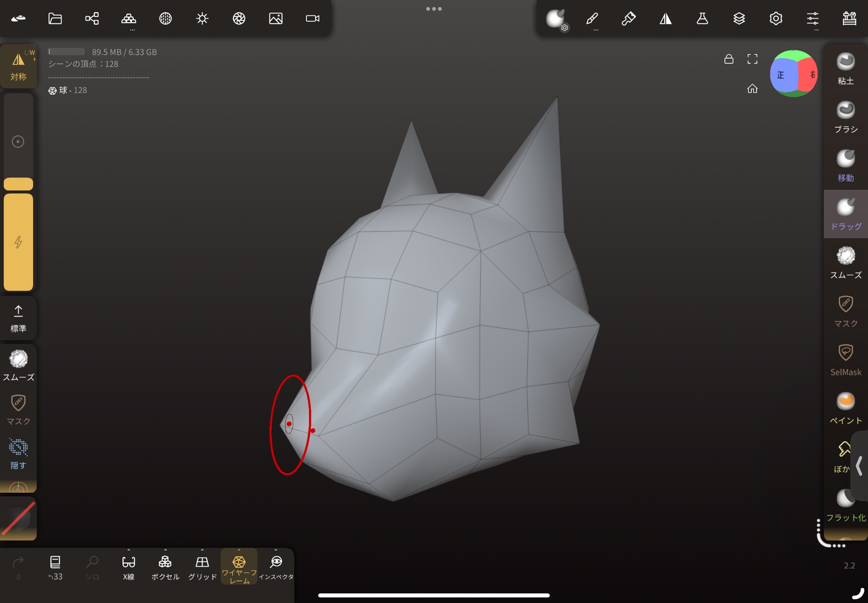Reset view with the home button

(x=752, y=89)
